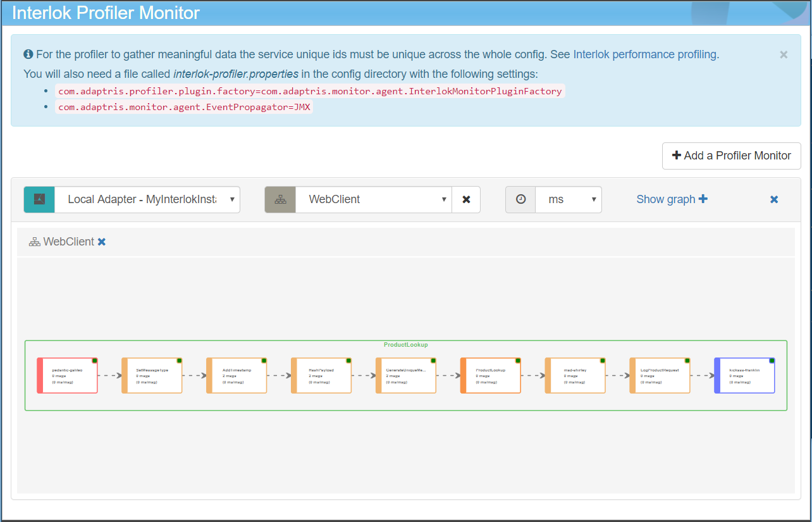The image size is (812, 522).
Task: Click green status square on HashPayload node
Action: [349, 361]
